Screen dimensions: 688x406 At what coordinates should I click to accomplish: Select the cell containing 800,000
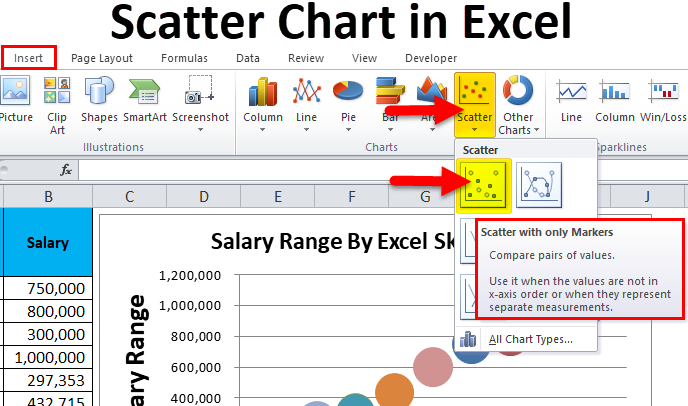point(48,311)
